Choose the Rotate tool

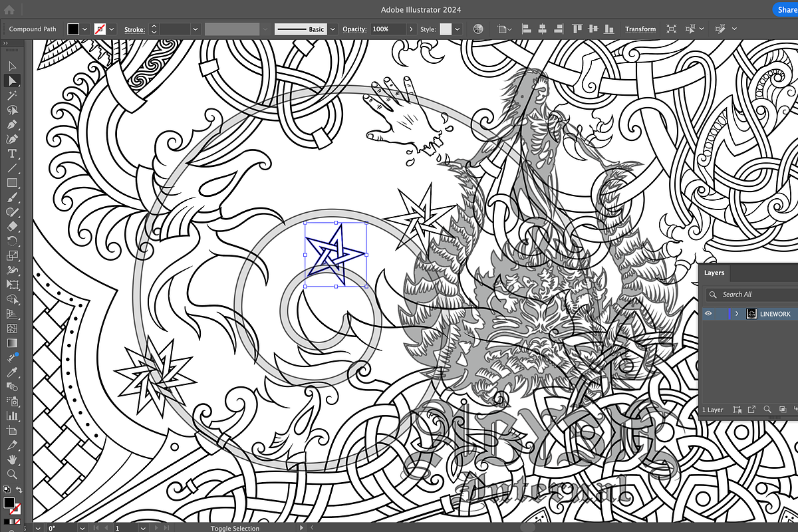[x=12, y=241]
